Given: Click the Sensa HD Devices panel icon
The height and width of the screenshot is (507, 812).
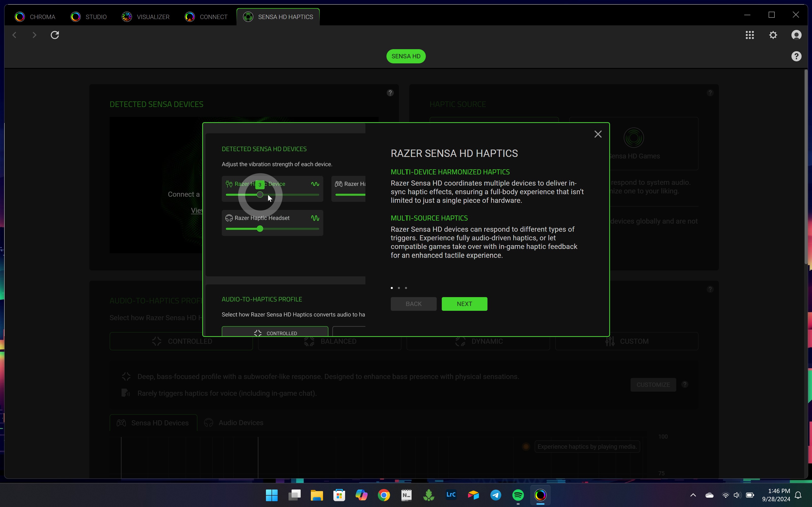Looking at the screenshot, I should (121, 423).
